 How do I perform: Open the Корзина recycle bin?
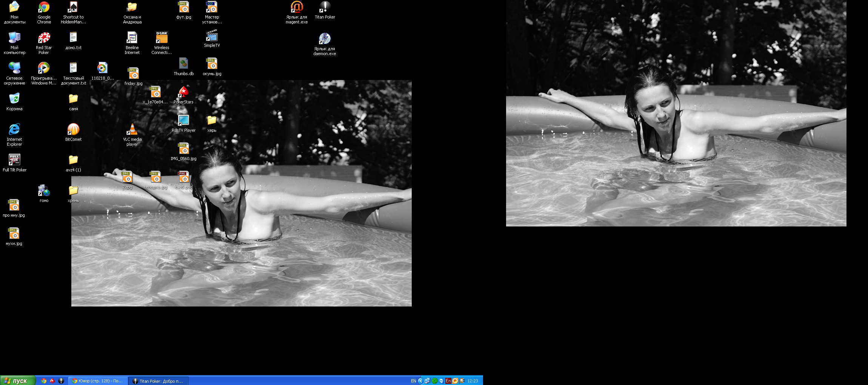14,99
